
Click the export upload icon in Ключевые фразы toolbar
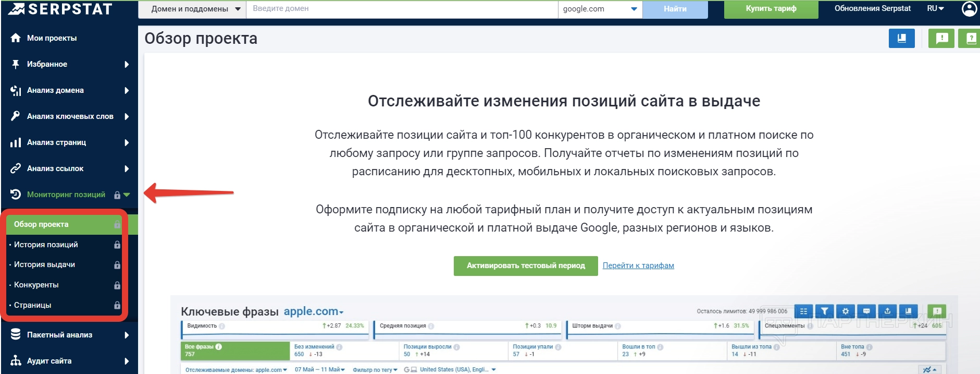(887, 311)
